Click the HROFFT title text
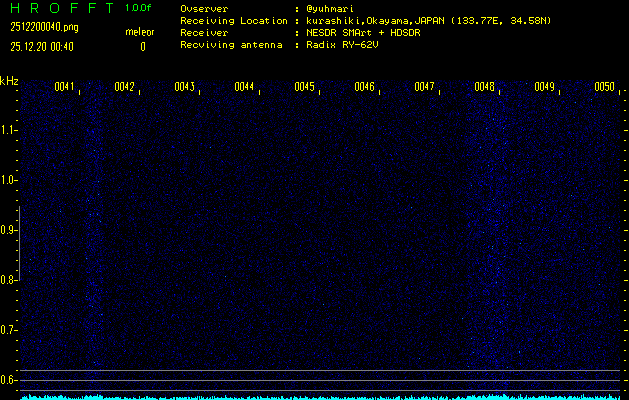Viewport: 629px width, 400px height. (62, 8)
